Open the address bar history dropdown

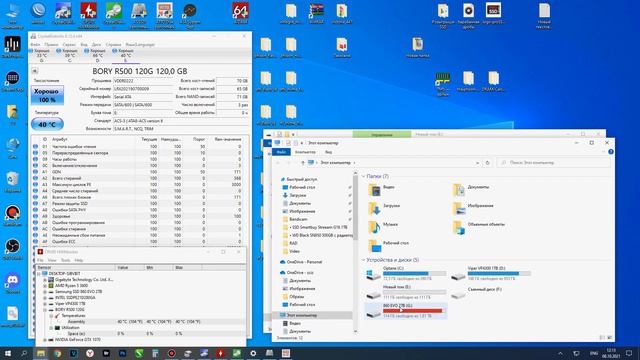tap(477, 162)
